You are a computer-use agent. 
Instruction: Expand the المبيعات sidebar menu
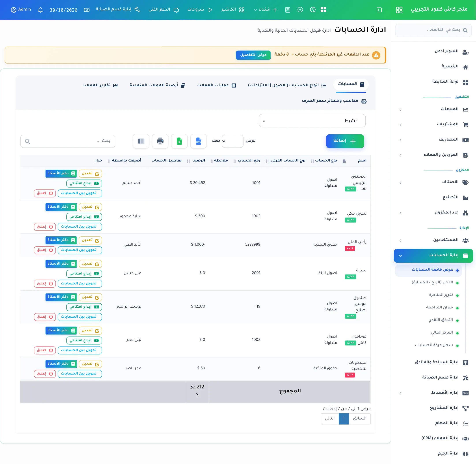point(433,109)
